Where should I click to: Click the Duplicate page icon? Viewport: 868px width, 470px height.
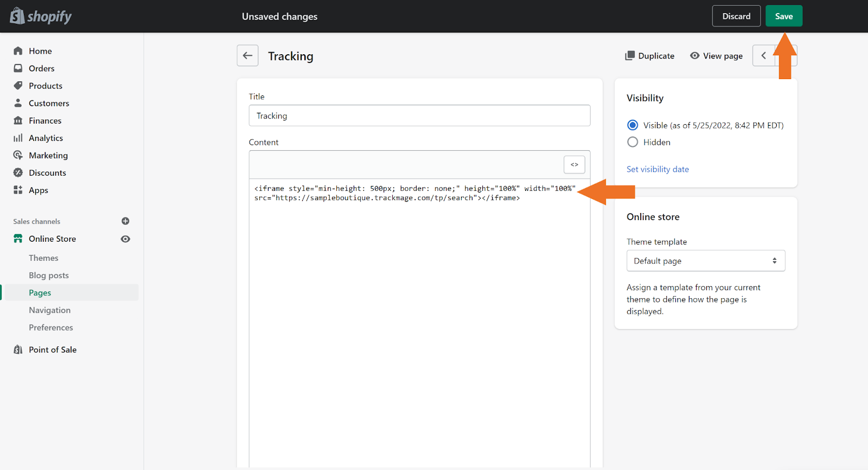pyautogui.click(x=630, y=56)
